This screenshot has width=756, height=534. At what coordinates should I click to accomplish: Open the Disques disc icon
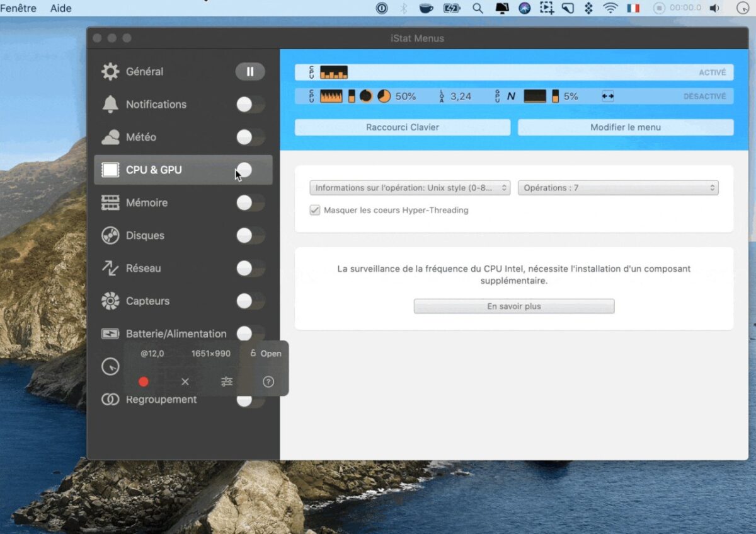110,235
